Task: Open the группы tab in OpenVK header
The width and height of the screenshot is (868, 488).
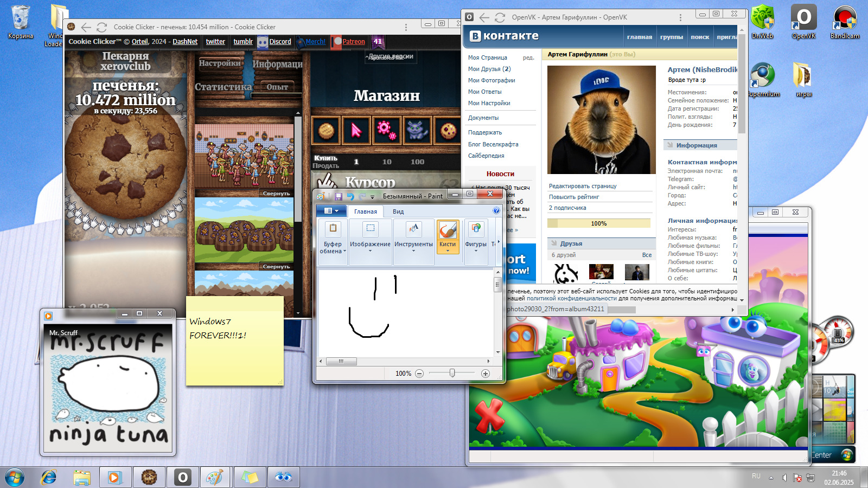Action: pyautogui.click(x=671, y=37)
